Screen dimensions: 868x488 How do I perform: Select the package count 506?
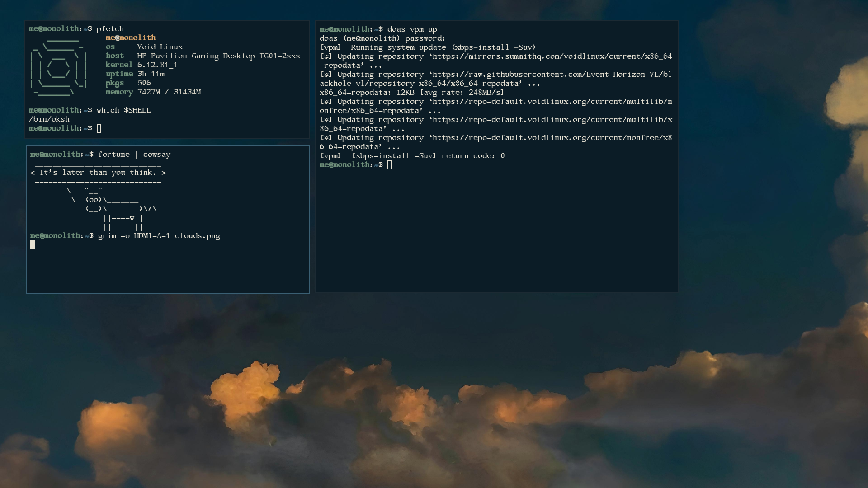144,83
